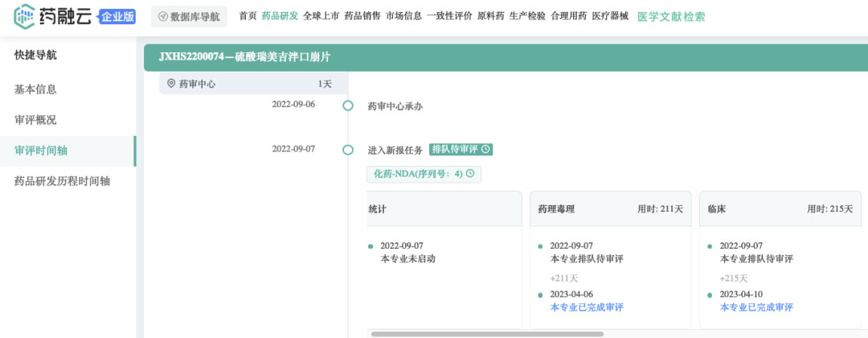Open the 全球上市 menu item
This screenshot has width=868, height=338.
[x=321, y=16]
